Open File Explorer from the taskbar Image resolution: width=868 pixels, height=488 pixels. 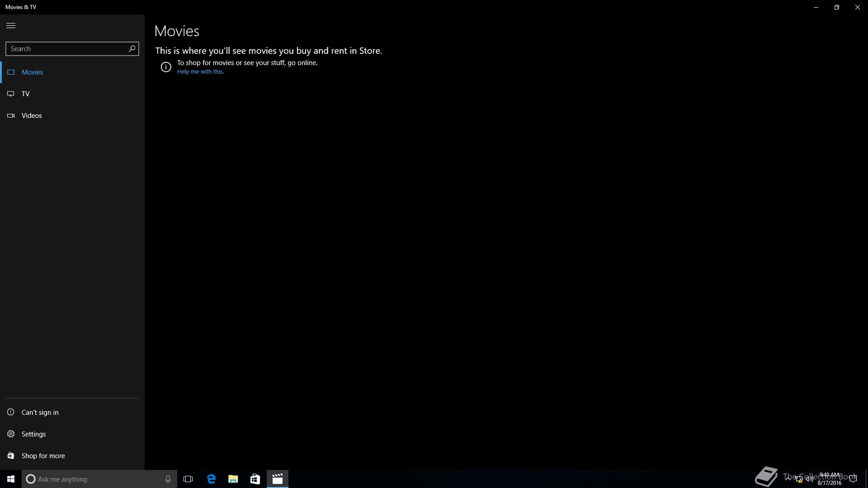point(233,479)
